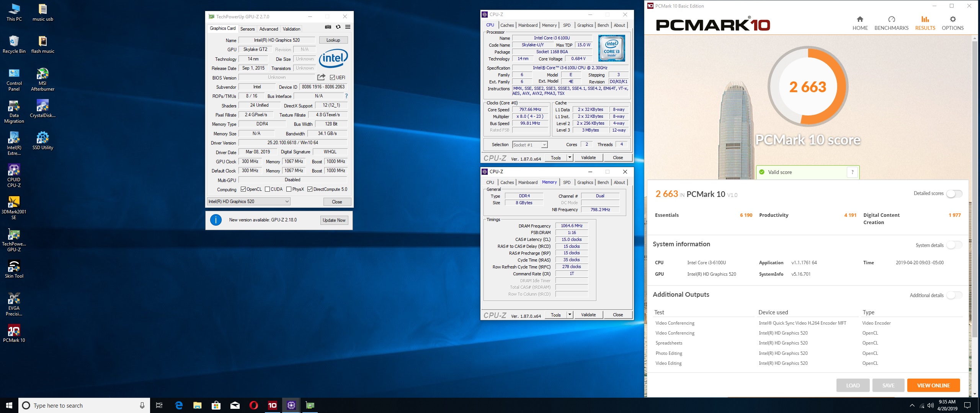
Task: Select CrystalDisk desktop icon
Action: tap(42, 109)
